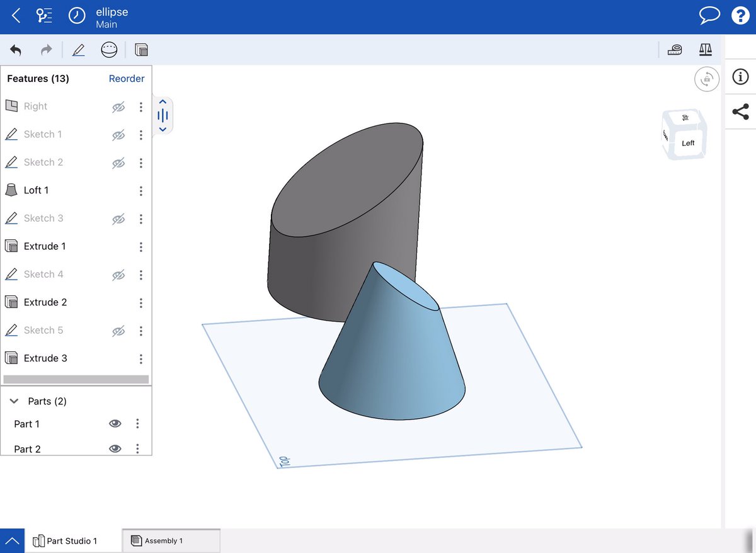
Task: Open the three-dot menu for Extrude 1
Action: click(x=140, y=247)
